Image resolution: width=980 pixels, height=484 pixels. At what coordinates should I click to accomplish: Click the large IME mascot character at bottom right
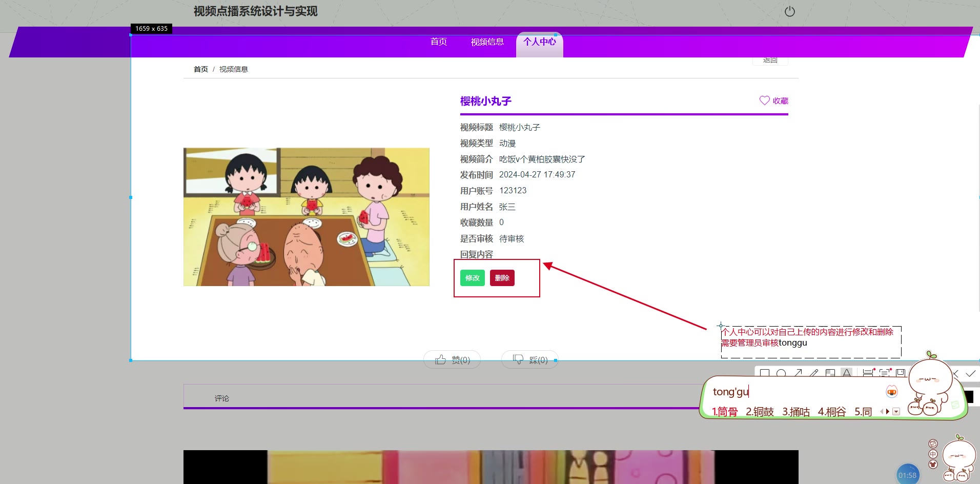click(x=958, y=458)
